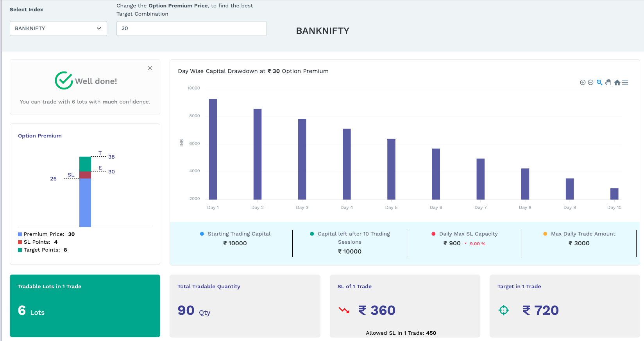Reset chart zoom with home icon
This screenshot has height=341, width=644.
[617, 82]
